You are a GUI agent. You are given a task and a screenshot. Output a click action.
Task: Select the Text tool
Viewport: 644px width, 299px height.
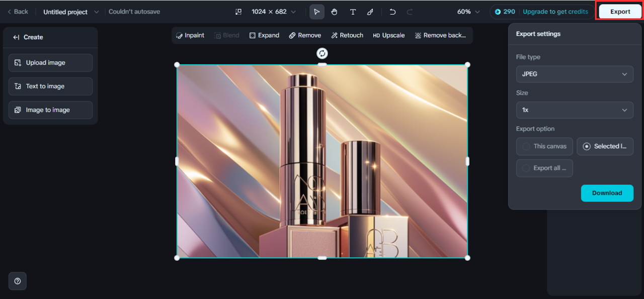coord(353,12)
